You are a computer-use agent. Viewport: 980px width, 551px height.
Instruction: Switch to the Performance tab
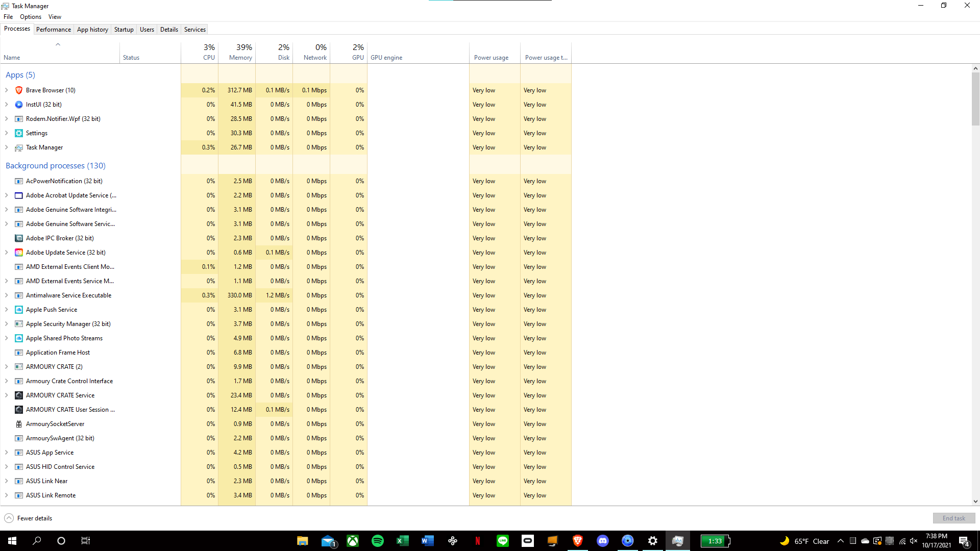point(54,30)
